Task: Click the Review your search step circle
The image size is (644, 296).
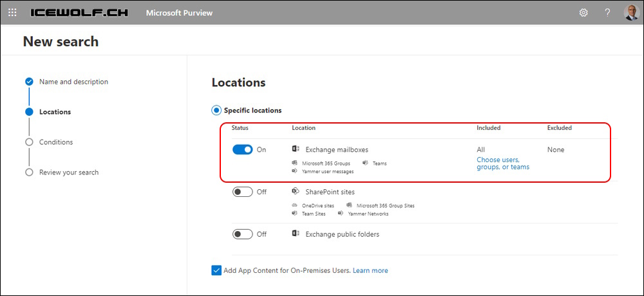Action: click(29, 172)
